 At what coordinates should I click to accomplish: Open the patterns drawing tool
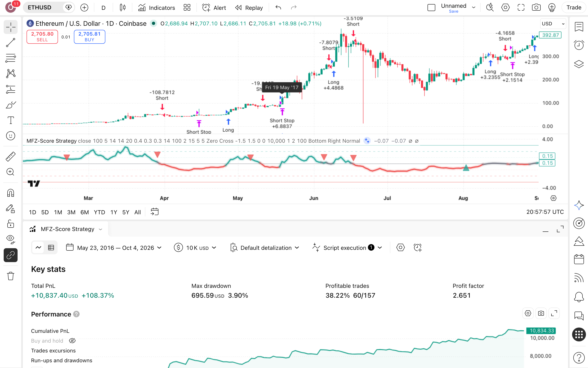click(10, 74)
